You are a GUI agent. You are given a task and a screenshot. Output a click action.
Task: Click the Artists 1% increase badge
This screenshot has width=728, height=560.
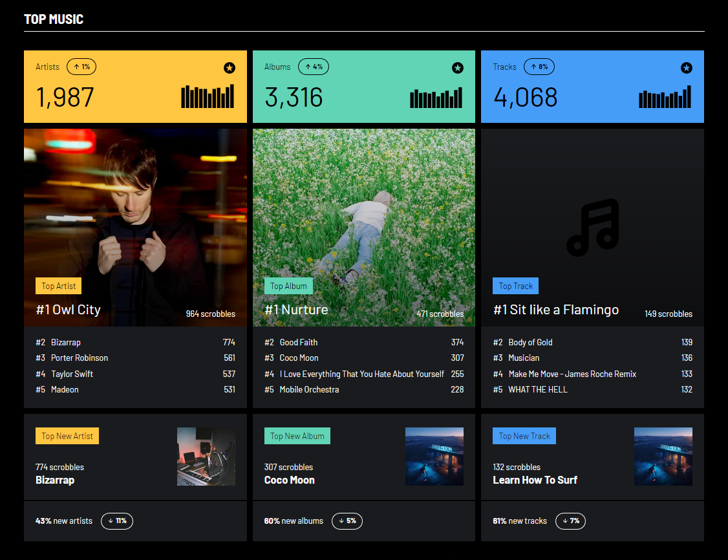(81, 67)
